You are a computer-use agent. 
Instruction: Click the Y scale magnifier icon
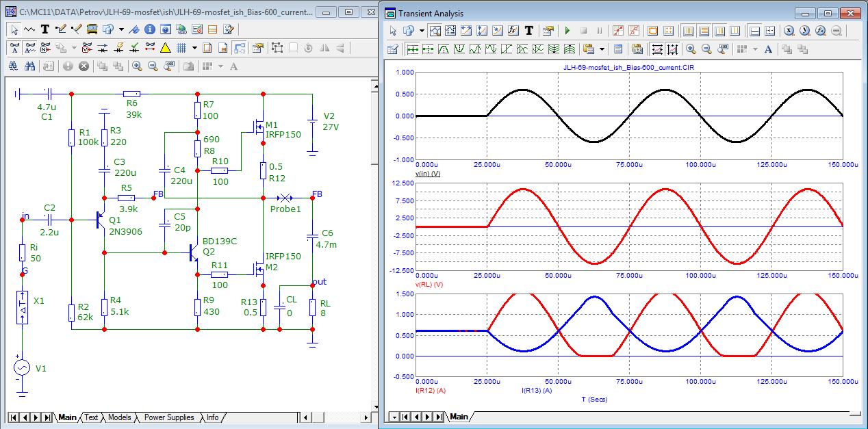tap(804, 31)
